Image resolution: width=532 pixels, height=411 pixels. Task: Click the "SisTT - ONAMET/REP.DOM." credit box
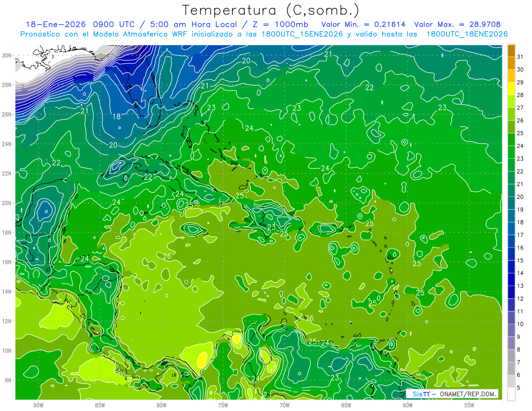click(452, 394)
